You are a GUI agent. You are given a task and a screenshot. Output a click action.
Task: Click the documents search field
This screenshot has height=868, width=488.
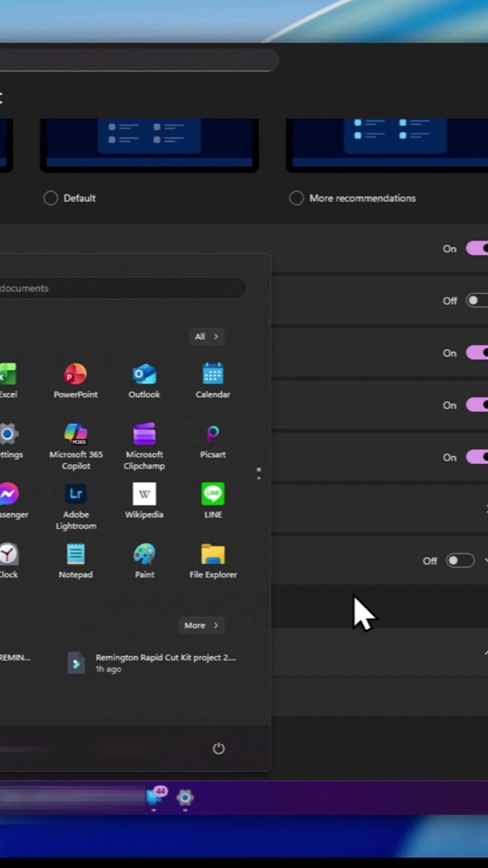tap(122, 288)
